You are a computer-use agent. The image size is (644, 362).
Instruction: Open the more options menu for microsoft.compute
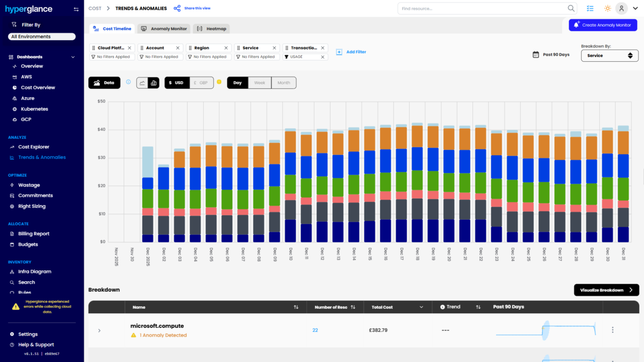pyautogui.click(x=612, y=330)
